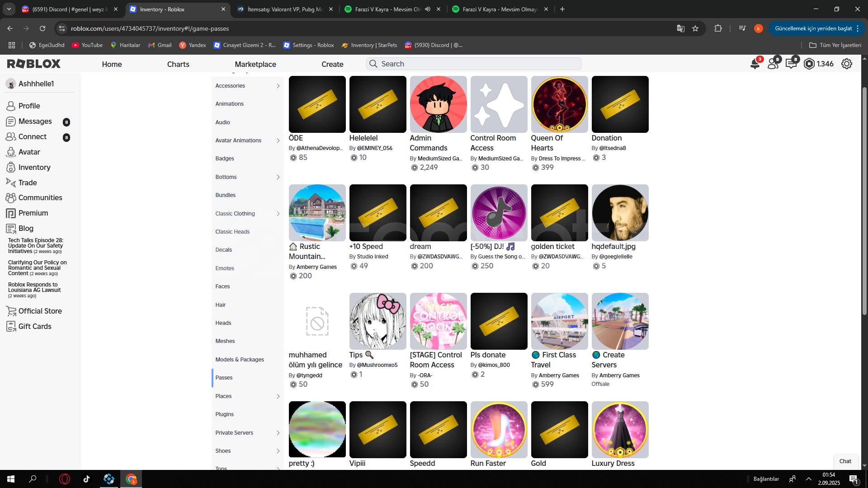Open the Marketplace nav tab
The height and width of the screenshot is (488, 868).
point(255,64)
